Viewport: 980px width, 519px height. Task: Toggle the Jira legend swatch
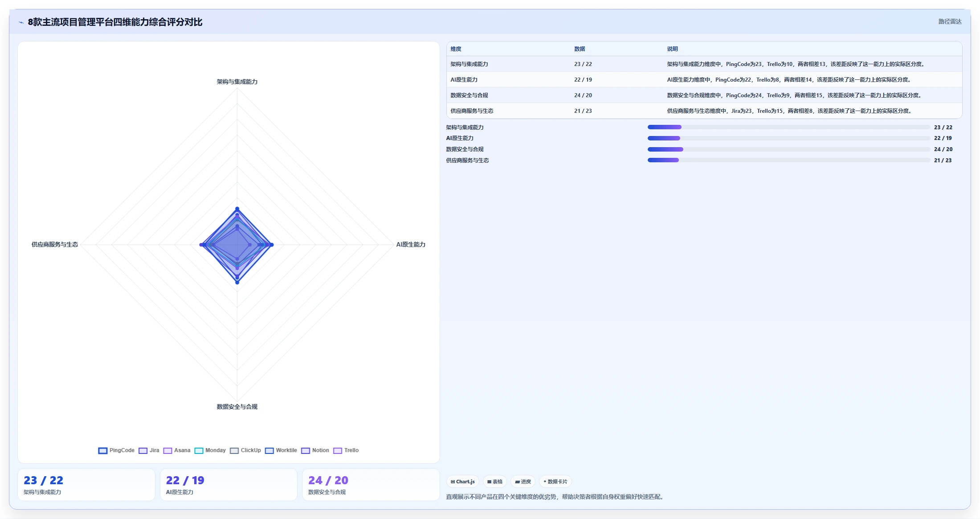pos(143,450)
